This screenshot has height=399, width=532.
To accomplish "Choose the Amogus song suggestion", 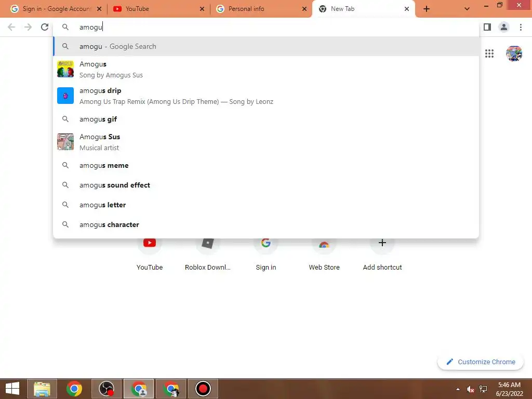I will 266,69.
